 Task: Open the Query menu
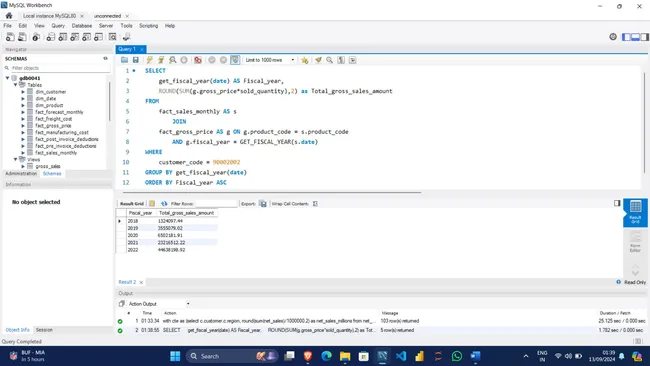click(58, 26)
